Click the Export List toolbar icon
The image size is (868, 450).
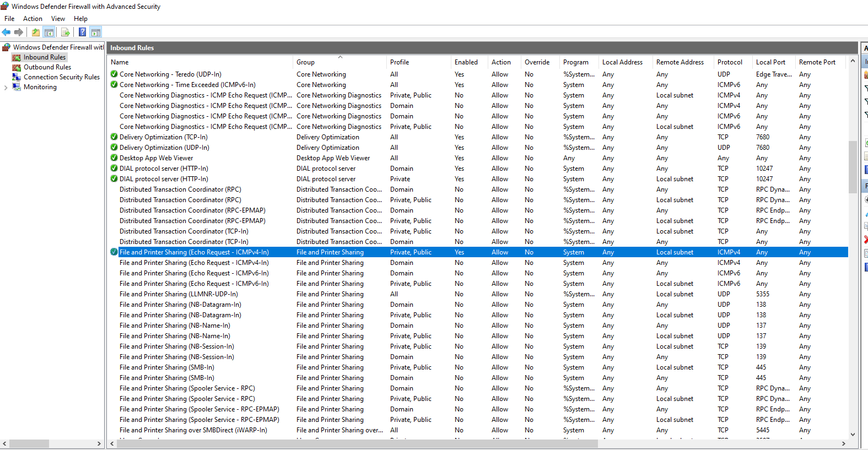(x=66, y=32)
